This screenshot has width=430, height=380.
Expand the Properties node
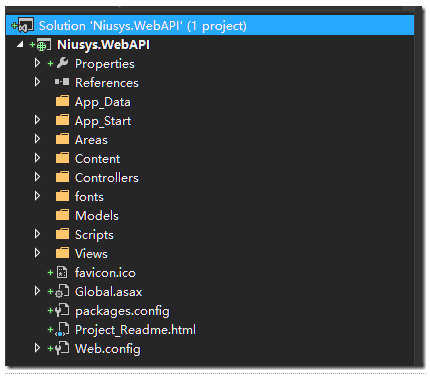pos(37,63)
